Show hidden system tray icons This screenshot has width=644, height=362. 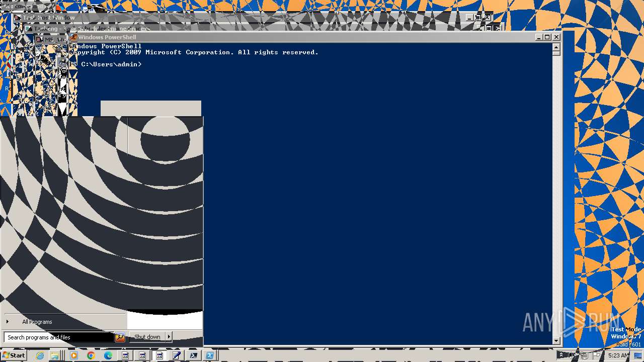tap(561, 355)
